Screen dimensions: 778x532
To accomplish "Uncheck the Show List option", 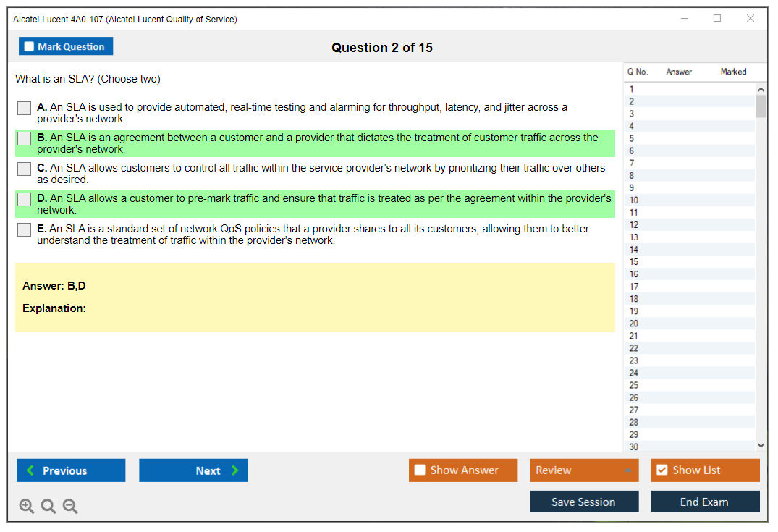I will coord(661,470).
